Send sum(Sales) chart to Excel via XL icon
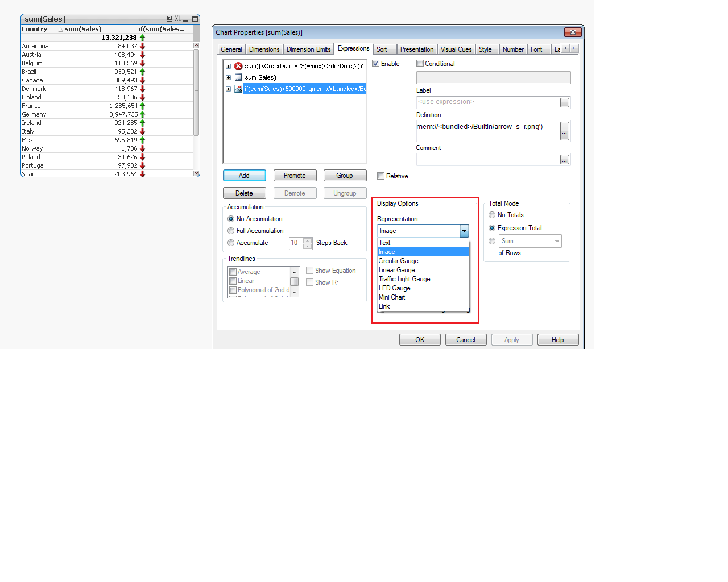The image size is (728, 582). tap(177, 19)
